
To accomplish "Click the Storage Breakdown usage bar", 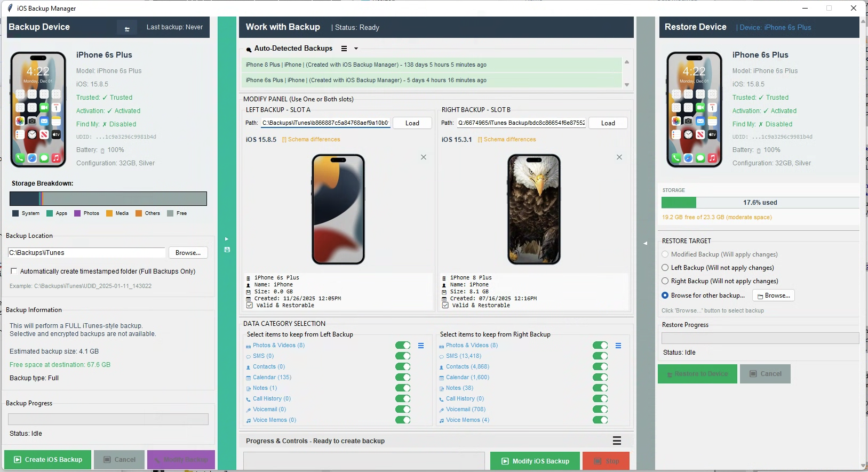I will (108, 199).
